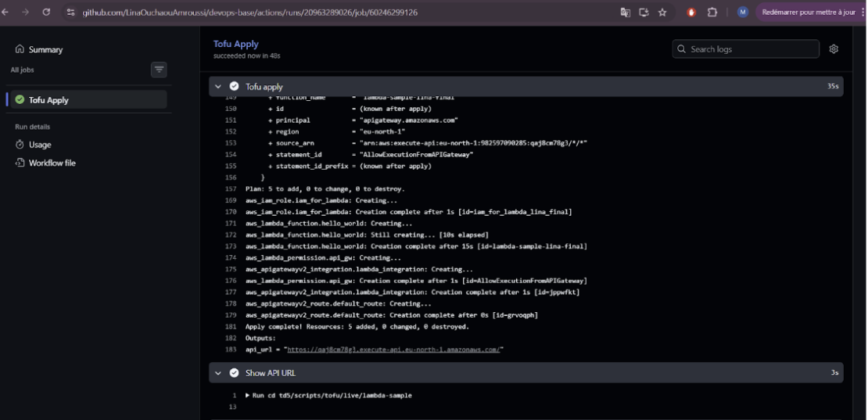Screen dimensions: 868x420
Task: Click the translate page icon in address bar
Action: click(x=625, y=13)
